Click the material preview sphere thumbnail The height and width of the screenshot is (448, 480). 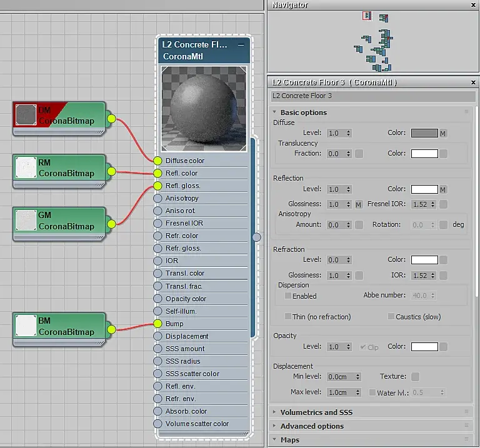(x=203, y=109)
